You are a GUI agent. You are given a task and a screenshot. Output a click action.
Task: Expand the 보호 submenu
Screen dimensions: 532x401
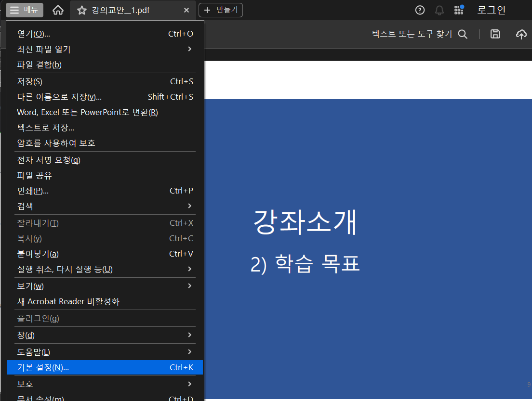(105, 384)
